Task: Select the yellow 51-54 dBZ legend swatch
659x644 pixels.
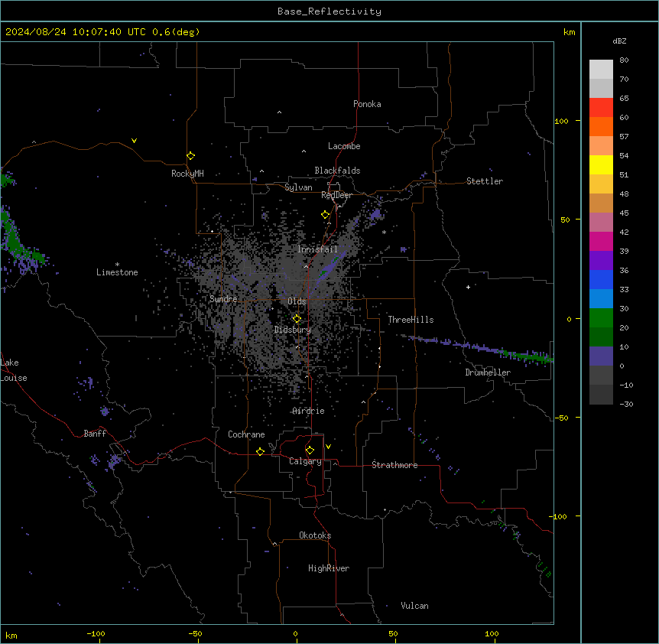Action: (601, 164)
